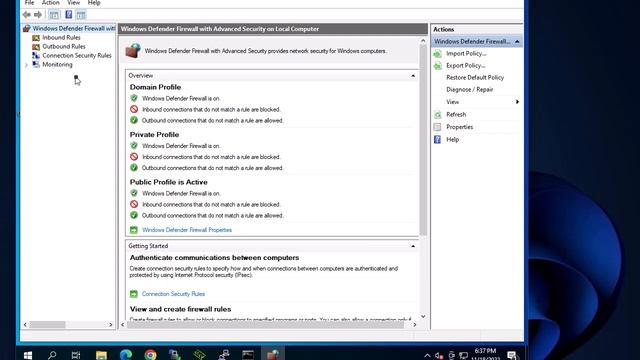Click the Help icon in Actions pane
The image size is (640, 360).
pyautogui.click(x=438, y=140)
